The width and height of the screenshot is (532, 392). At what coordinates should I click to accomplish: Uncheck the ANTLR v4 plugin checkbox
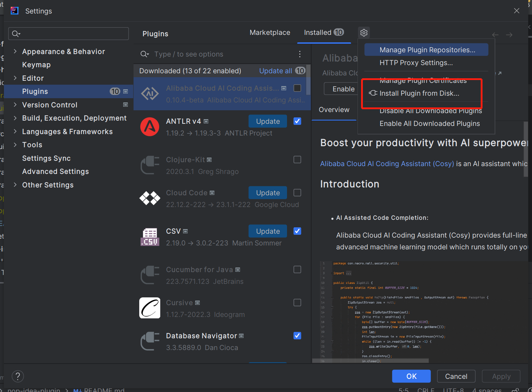click(297, 121)
